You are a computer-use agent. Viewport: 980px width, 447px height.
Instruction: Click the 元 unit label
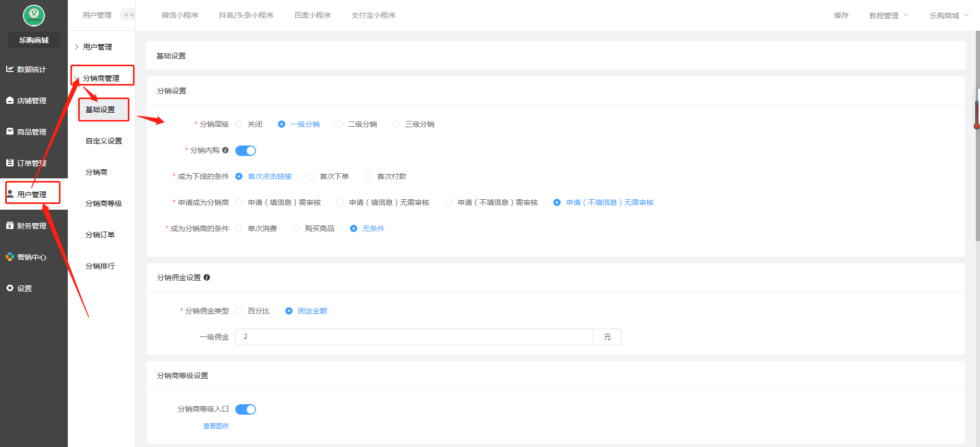click(607, 337)
